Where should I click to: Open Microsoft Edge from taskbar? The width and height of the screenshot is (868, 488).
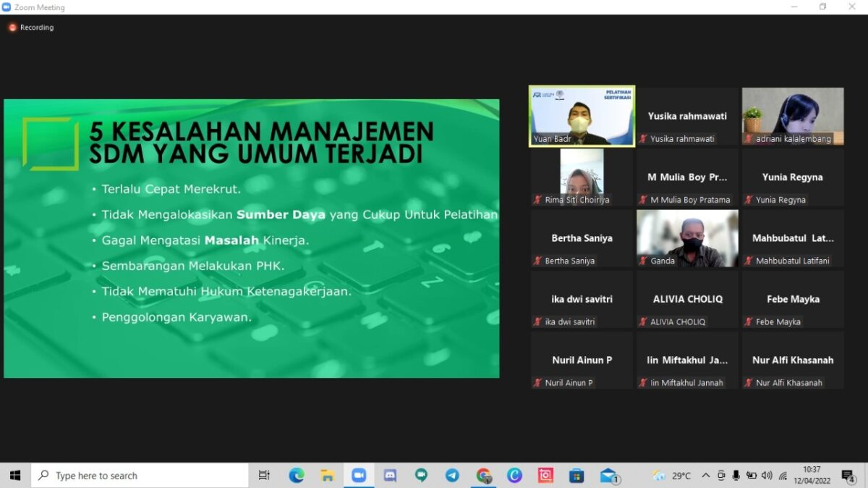(x=297, y=476)
